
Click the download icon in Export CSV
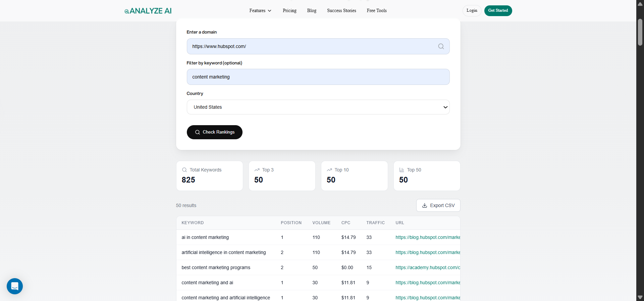click(425, 205)
